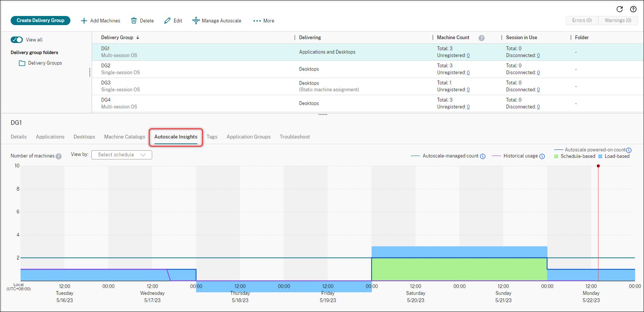Click info icon beside Historical usage
The image size is (644, 312).
542,156
